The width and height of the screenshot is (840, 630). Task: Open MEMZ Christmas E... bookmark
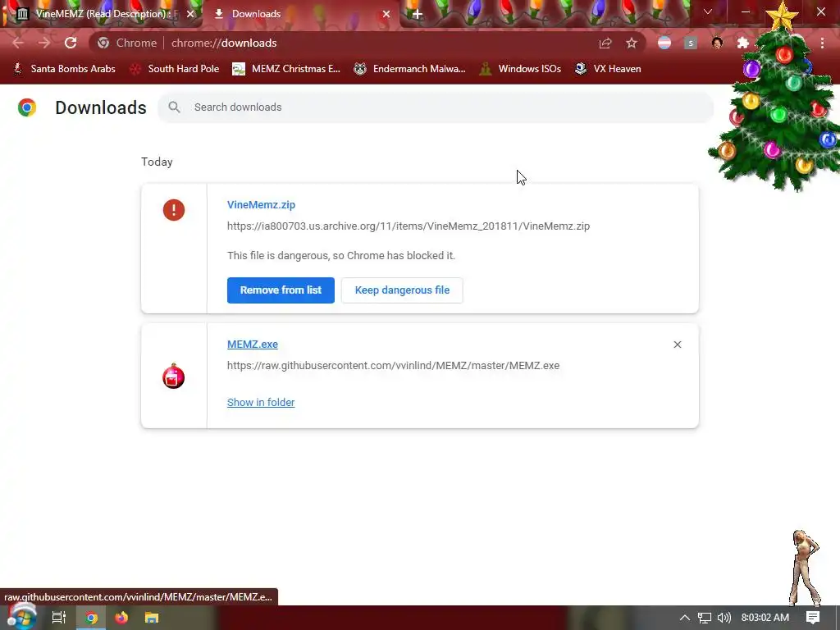click(286, 69)
